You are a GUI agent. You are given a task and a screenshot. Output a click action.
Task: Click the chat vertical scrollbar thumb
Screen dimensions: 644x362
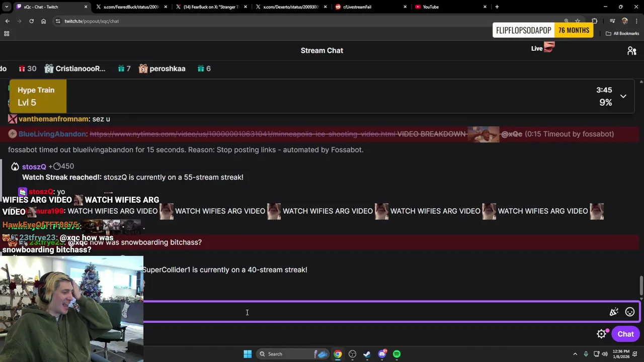coord(641,286)
